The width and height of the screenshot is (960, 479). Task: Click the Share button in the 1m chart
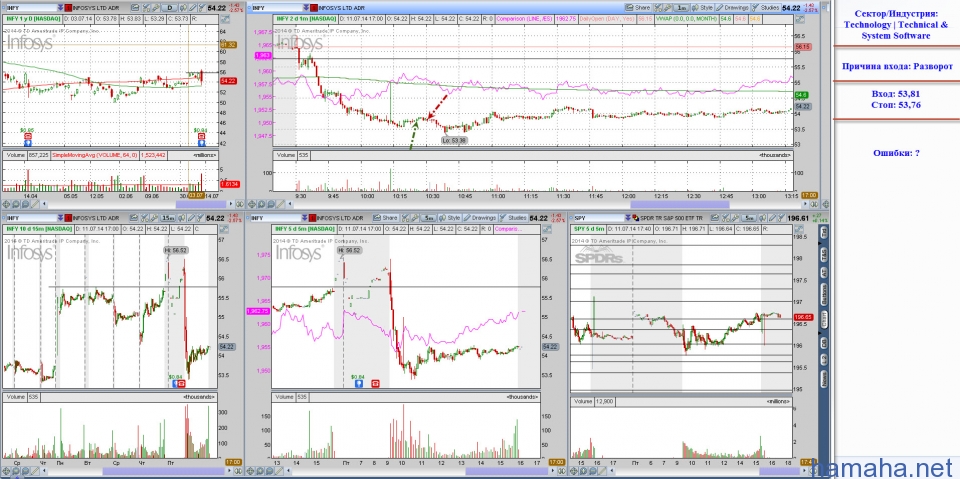[638, 7]
